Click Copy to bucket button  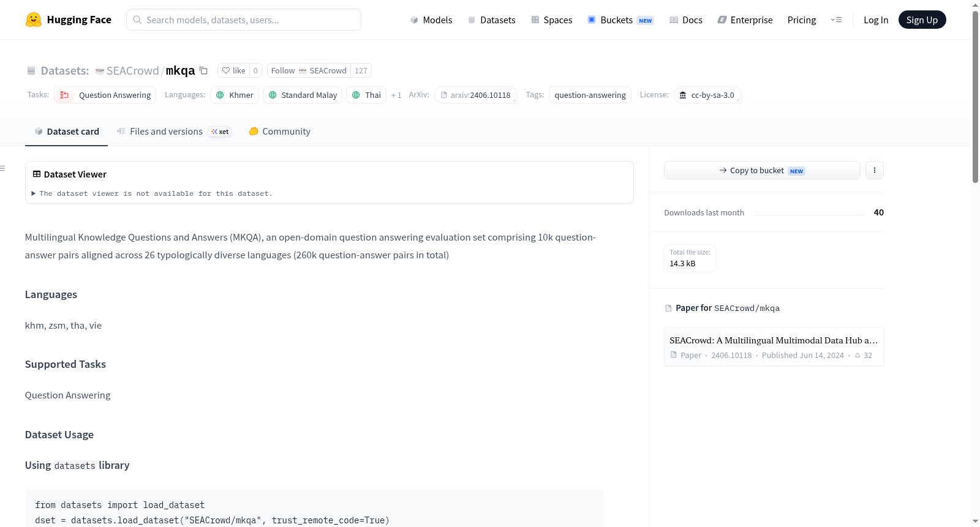click(762, 170)
